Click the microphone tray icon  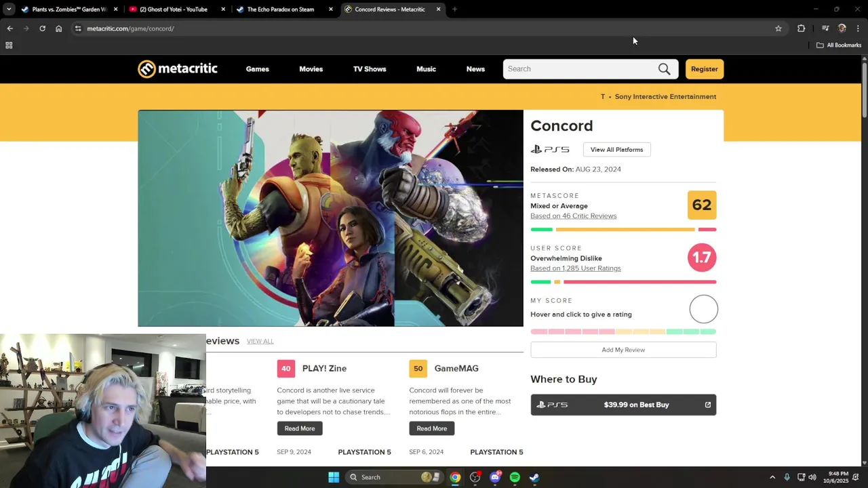coord(787,477)
